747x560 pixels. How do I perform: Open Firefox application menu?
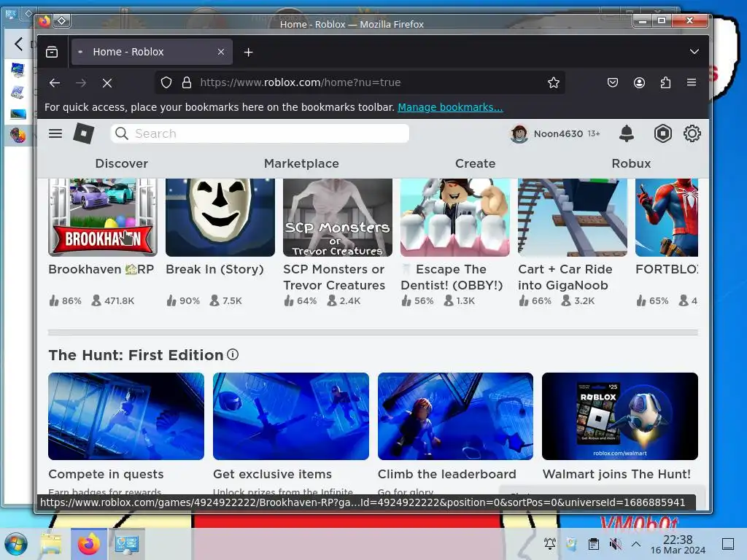[692, 82]
